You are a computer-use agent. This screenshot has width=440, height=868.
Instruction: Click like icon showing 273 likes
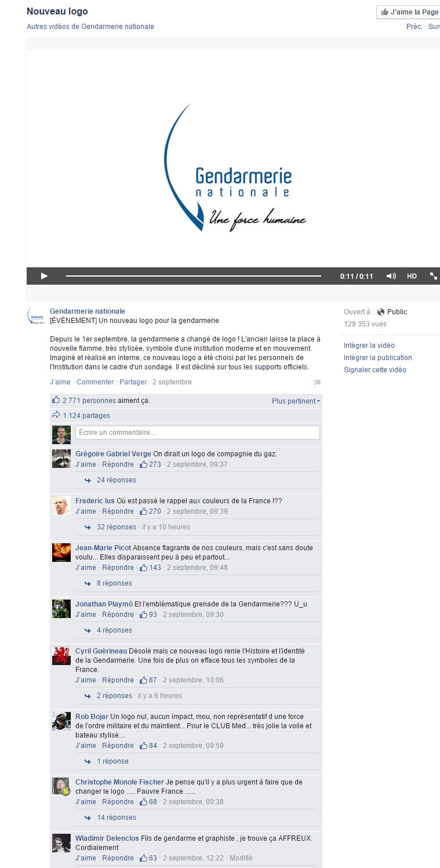coord(143,464)
